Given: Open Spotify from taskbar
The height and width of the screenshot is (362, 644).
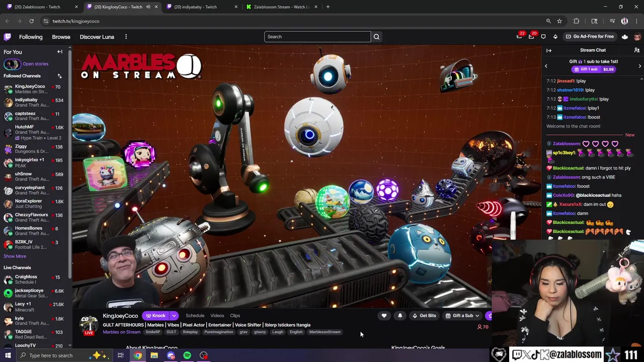Looking at the screenshot, I should pos(187,355).
